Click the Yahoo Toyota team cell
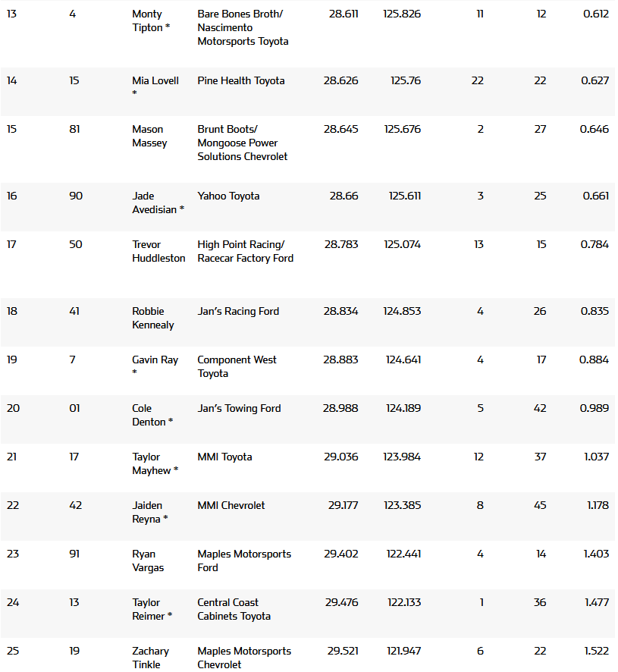 tap(228, 196)
